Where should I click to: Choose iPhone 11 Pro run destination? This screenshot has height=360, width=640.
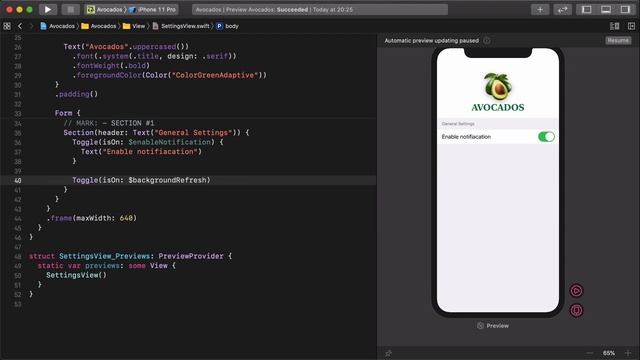click(153, 9)
